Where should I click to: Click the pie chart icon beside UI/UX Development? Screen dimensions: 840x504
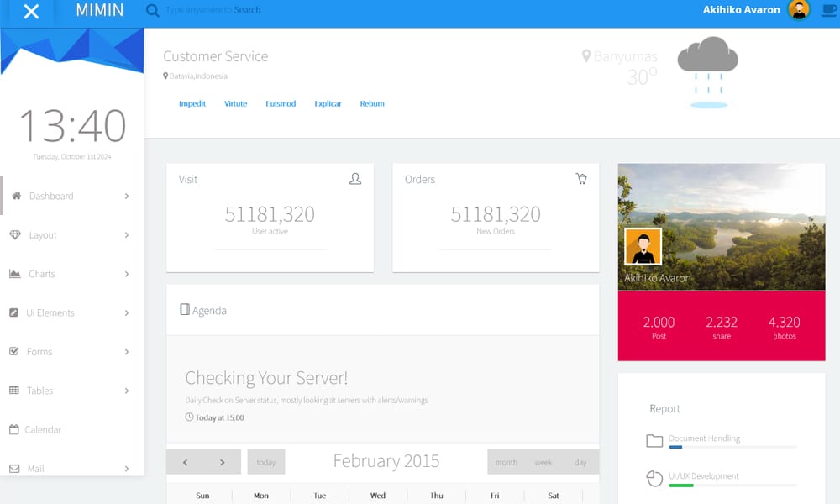tap(654, 478)
